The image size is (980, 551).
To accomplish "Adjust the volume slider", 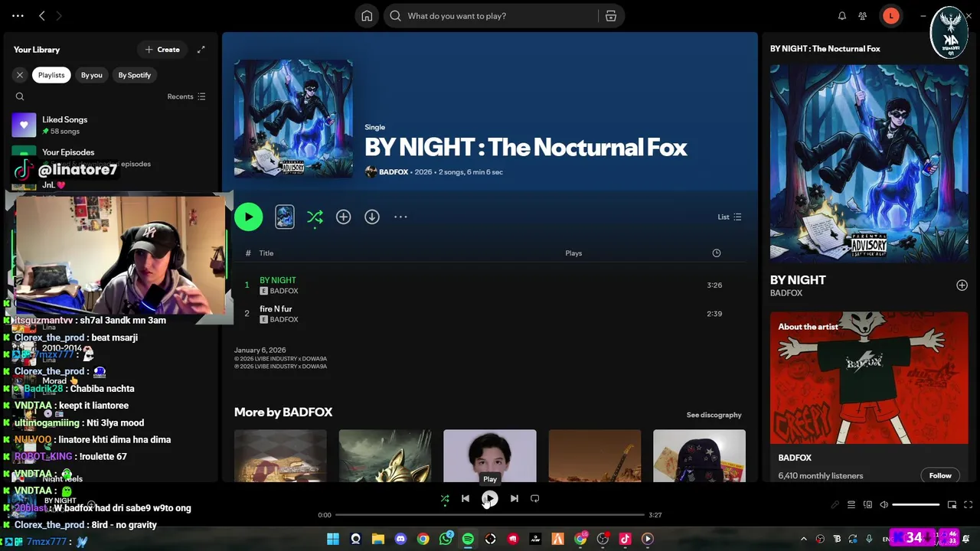I will (x=916, y=505).
